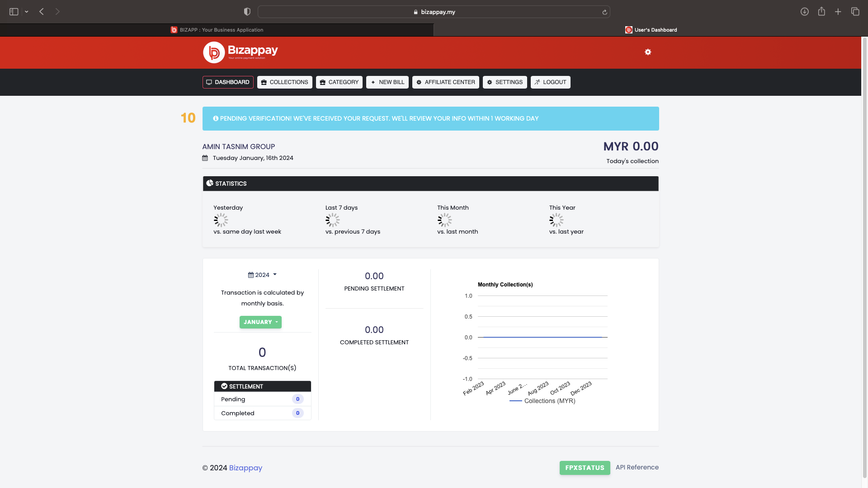Image resolution: width=868 pixels, height=488 pixels.
Task: Expand the sidebar tab group chevron
Action: [27, 12]
